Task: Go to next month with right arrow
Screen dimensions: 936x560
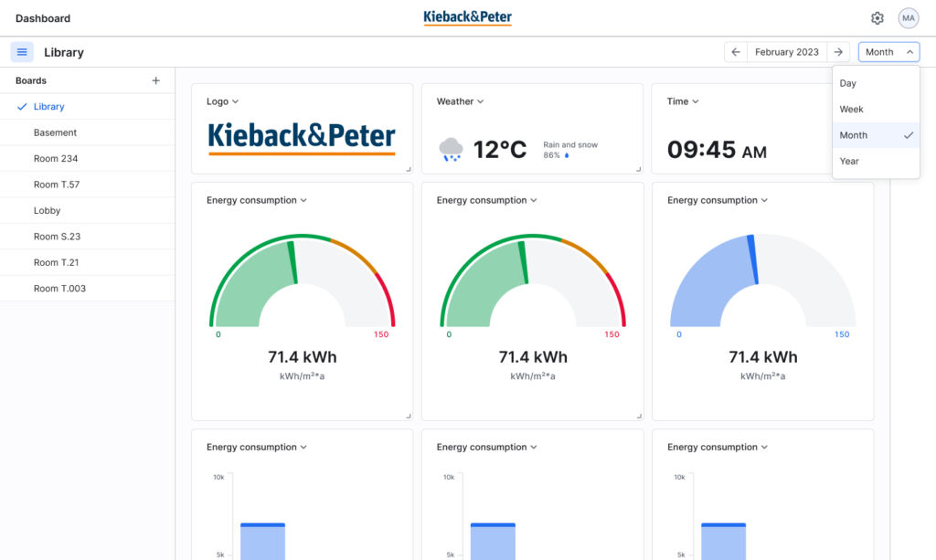Action: tap(838, 52)
